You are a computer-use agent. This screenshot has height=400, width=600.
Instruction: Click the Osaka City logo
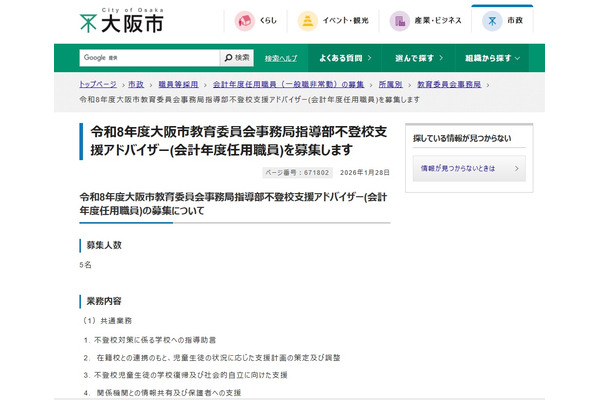(121, 21)
